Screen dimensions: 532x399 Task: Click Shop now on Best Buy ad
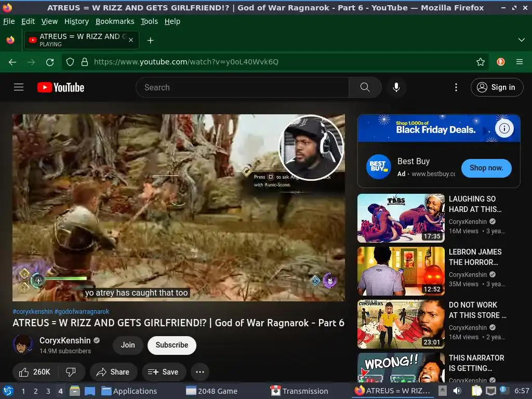point(486,168)
